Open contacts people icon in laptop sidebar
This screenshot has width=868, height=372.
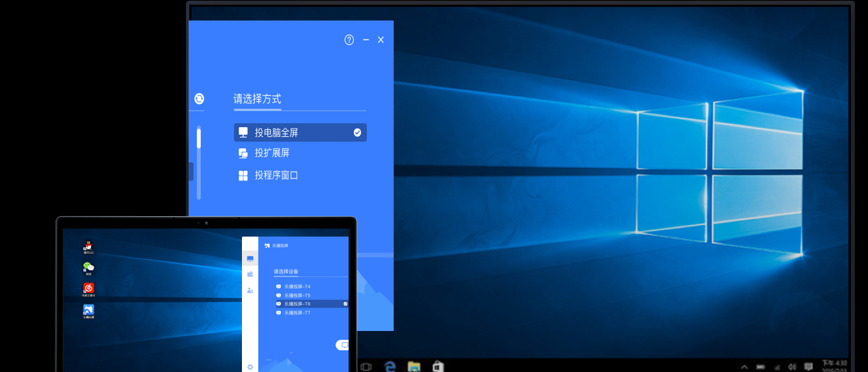(x=250, y=290)
